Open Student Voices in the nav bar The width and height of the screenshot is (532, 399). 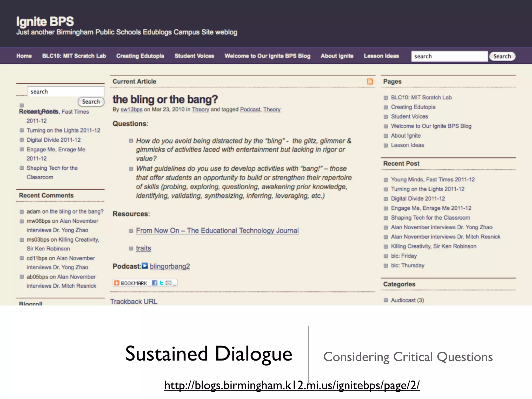(x=194, y=56)
